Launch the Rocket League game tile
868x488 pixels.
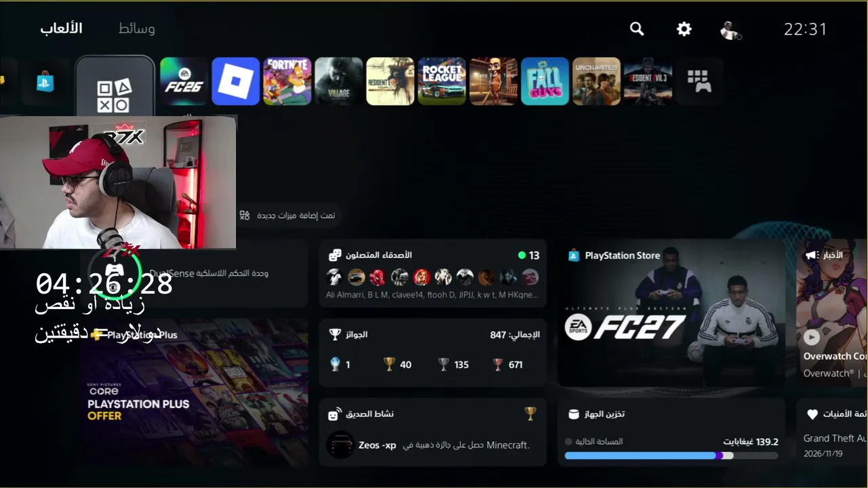point(441,81)
